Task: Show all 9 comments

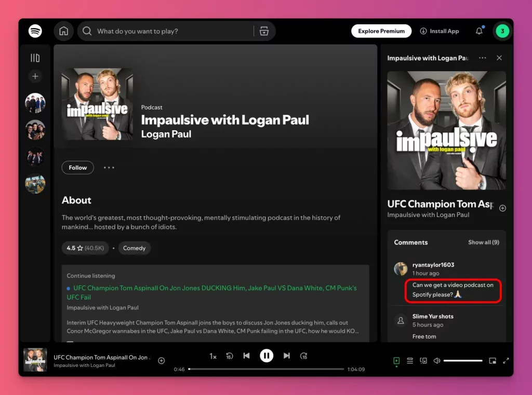Action: coord(484,242)
